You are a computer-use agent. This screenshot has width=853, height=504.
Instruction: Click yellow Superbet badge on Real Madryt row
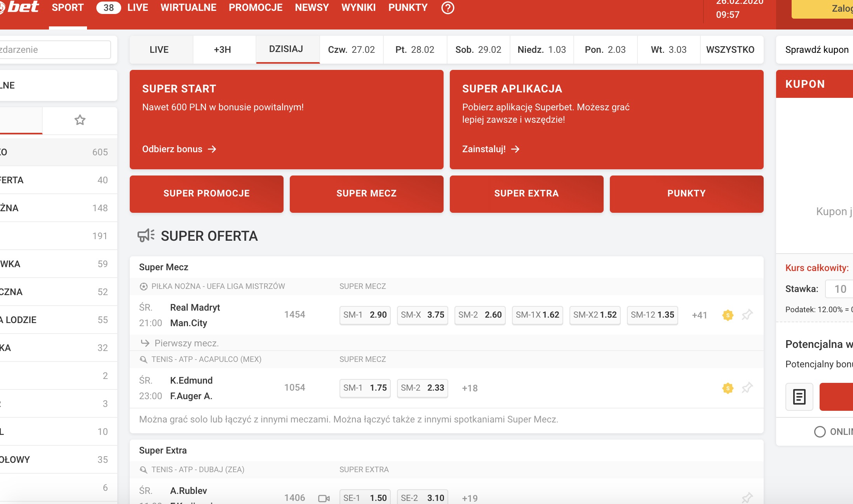[x=728, y=315]
